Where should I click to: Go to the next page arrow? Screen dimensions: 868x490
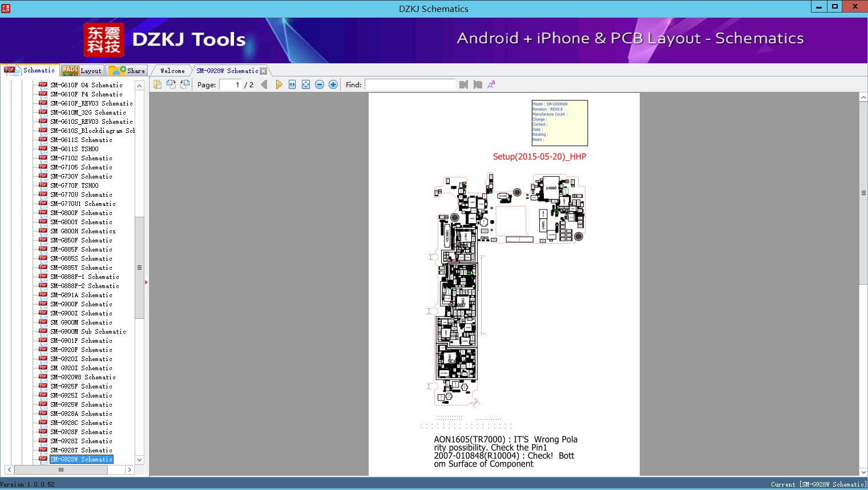(x=278, y=84)
